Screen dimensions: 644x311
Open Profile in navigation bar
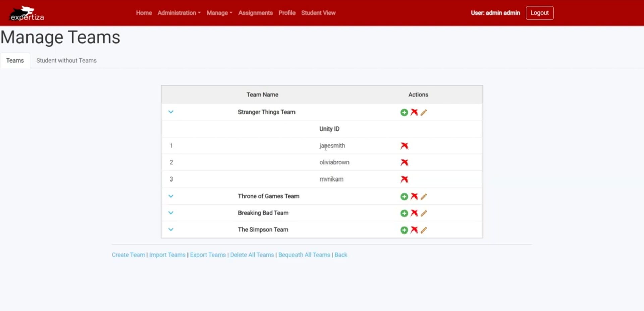287,13
